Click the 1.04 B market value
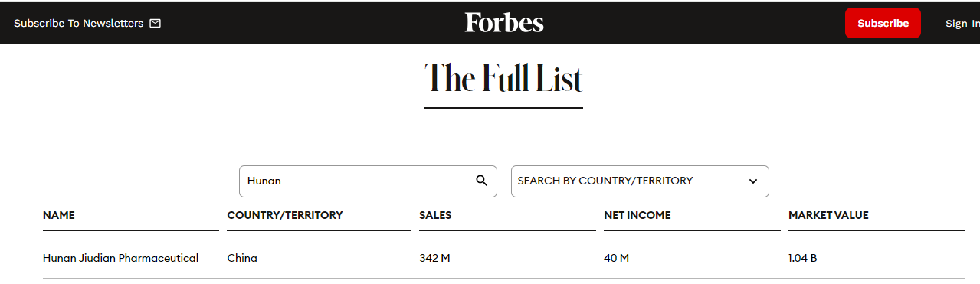 pos(802,258)
